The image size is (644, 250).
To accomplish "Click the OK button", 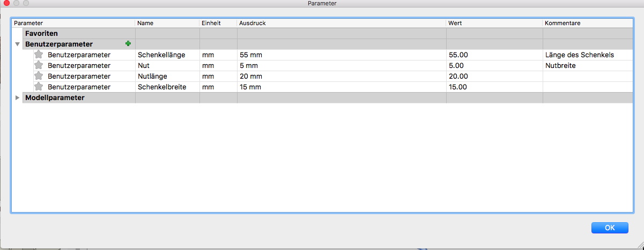I will point(610,228).
